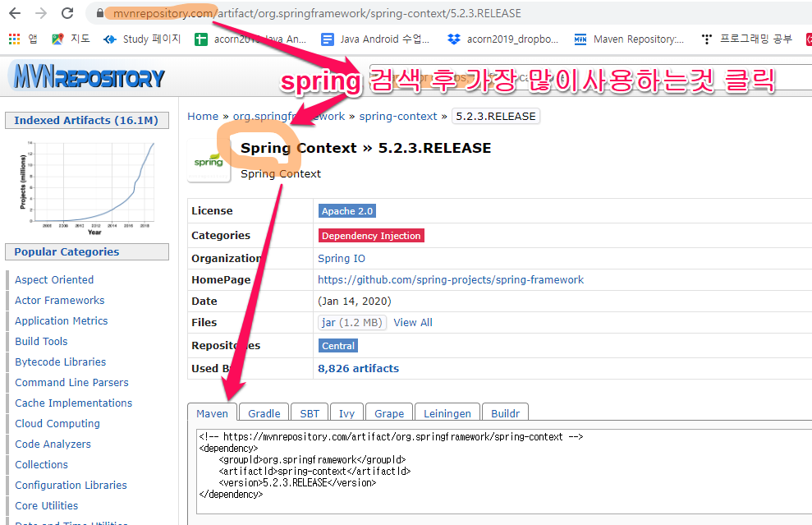The image size is (812, 525).
Task: Click the Dependency Injection category badge
Action: 371,235
